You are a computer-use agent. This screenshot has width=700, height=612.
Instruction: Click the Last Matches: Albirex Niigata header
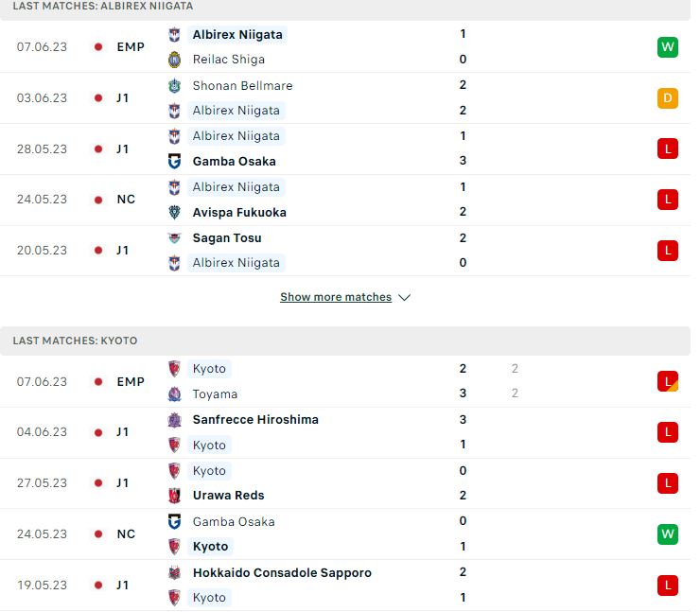point(345,9)
